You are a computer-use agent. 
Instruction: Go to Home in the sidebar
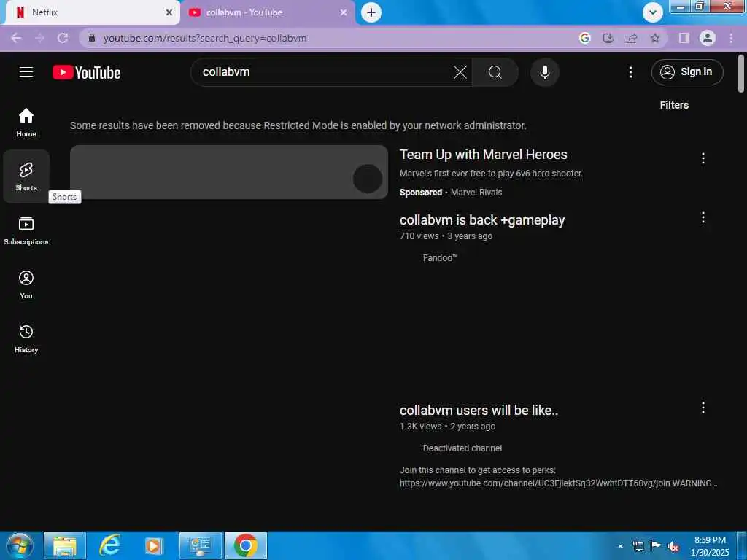point(26,122)
